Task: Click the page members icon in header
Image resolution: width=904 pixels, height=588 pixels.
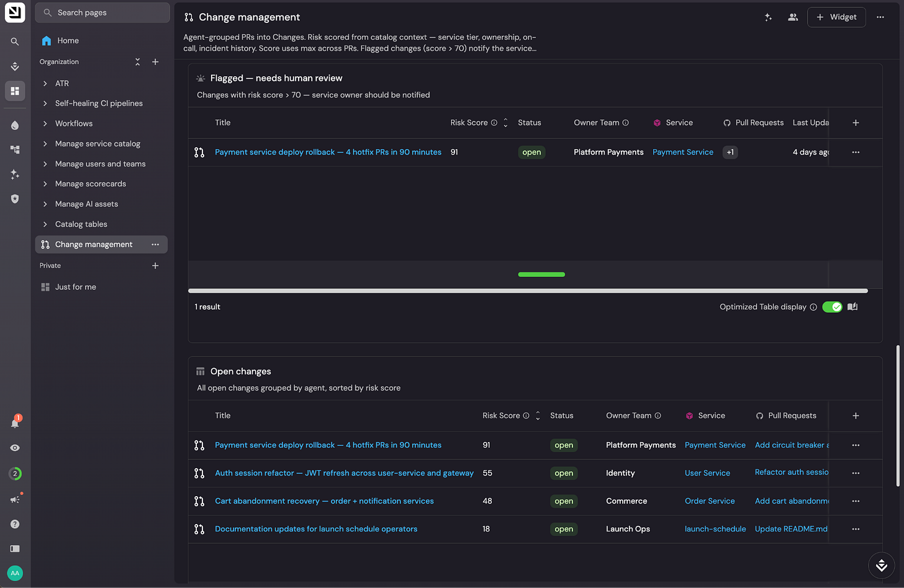Action: pyautogui.click(x=793, y=17)
